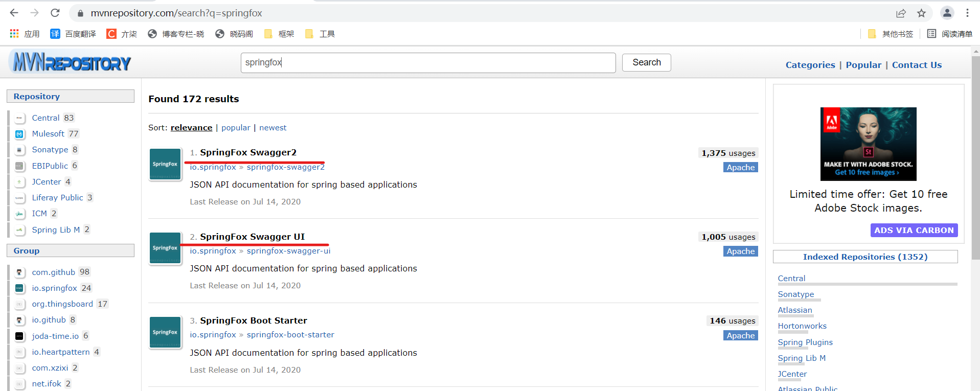Filter by joda-time.io group icon
The width and height of the screenshot is (980, 391).
click(x=19, y=336)
